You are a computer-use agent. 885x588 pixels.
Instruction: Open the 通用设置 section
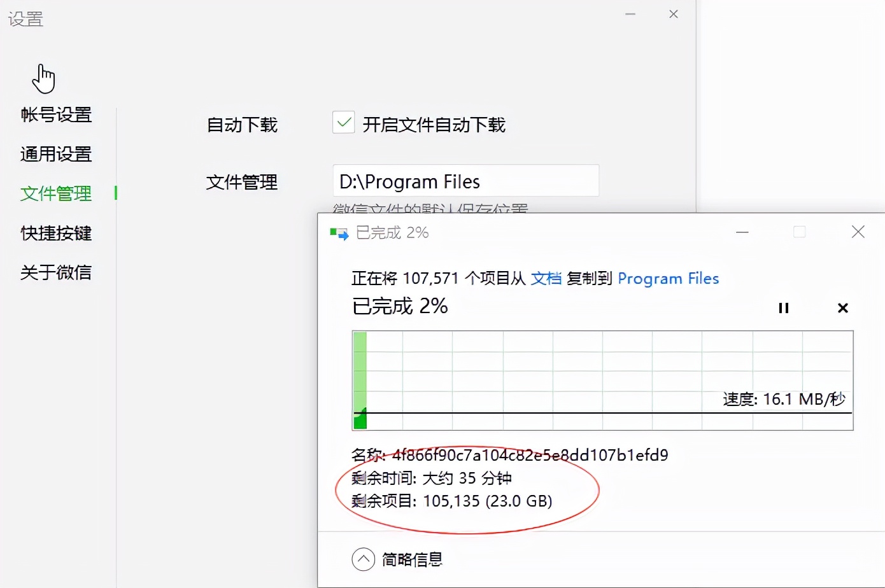click(x=56, y=155)
